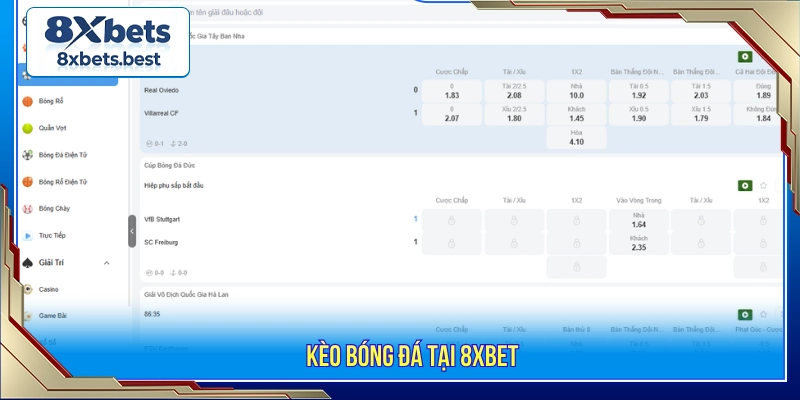This screenshot has height=400, width=800.
Task: Open the SC Freiburg team row
Action: click(161, 242)
